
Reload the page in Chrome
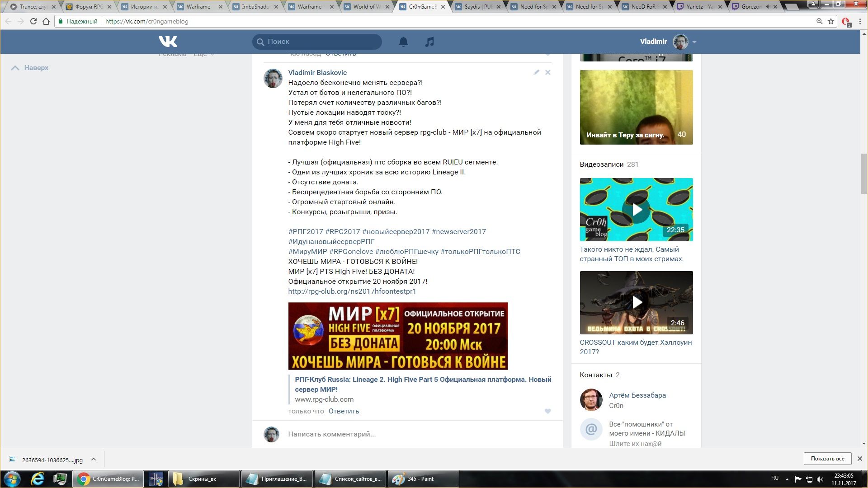pyautogui.click(x=33, y=21)
